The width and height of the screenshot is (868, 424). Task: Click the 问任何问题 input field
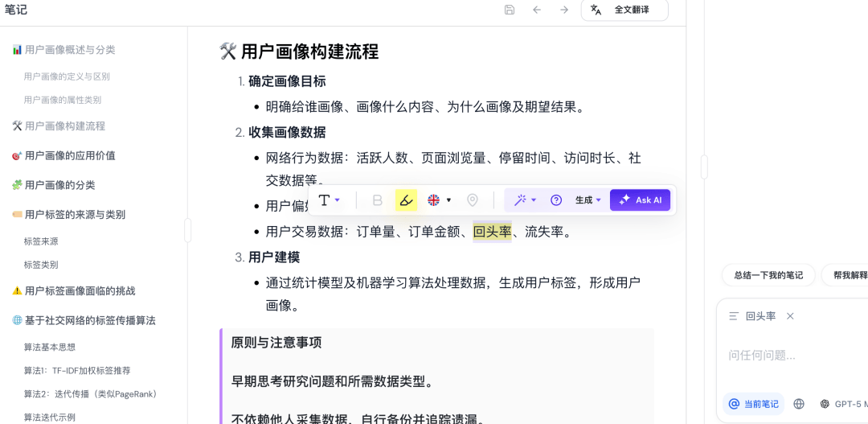[x=792, y=355]
